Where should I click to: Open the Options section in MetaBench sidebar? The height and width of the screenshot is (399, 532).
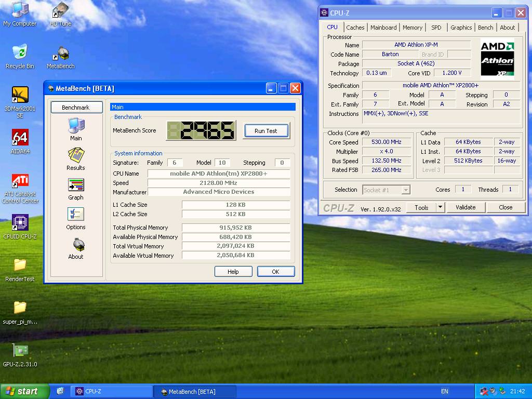(76, 218)
